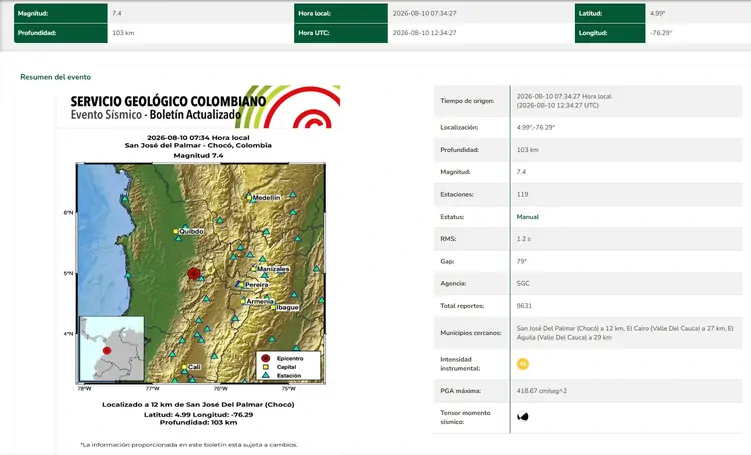The width and height of the screenshot is (751, 455).
Task: Click the Manual status link
Action: [527, 217]
